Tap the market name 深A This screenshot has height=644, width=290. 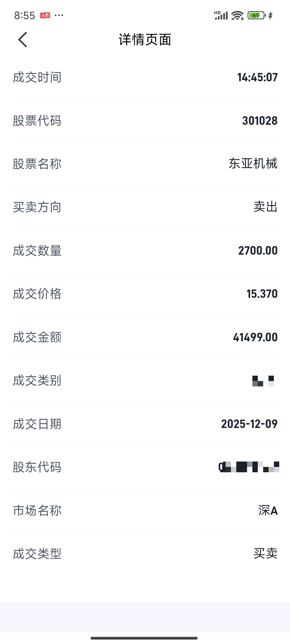click(x=268, y=510)
